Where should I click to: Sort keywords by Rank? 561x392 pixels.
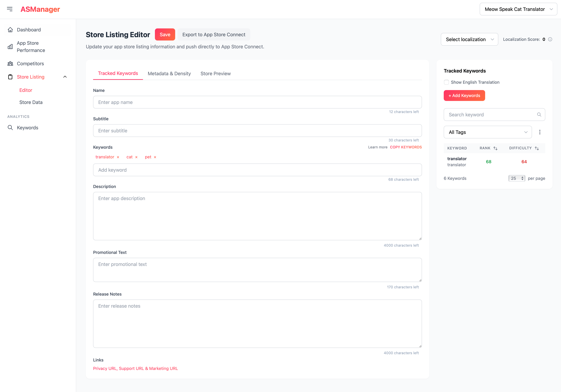(x=495, y=148)
